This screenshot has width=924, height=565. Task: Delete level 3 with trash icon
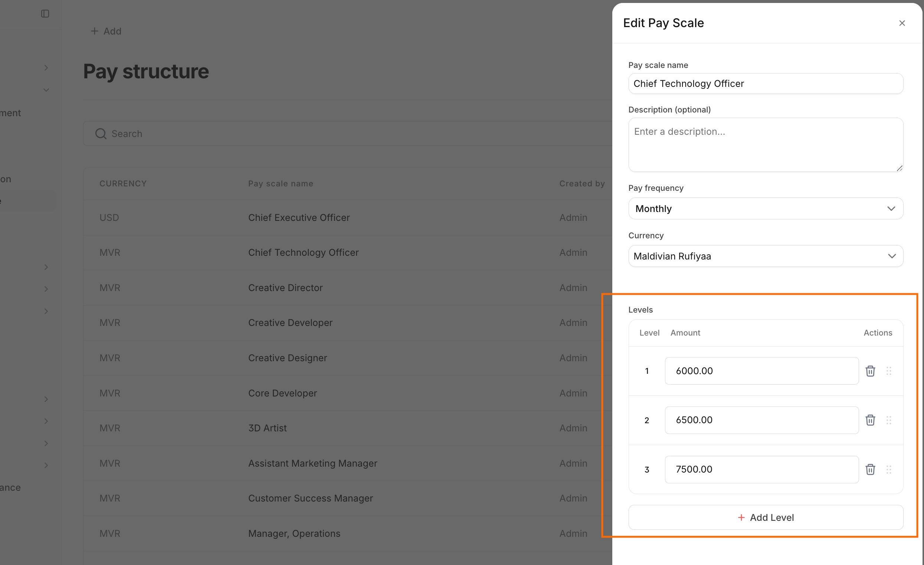point(870,469)
